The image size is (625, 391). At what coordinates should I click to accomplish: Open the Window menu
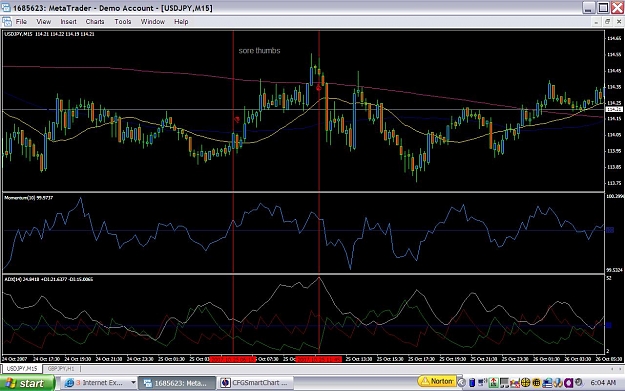coord(153,22)
